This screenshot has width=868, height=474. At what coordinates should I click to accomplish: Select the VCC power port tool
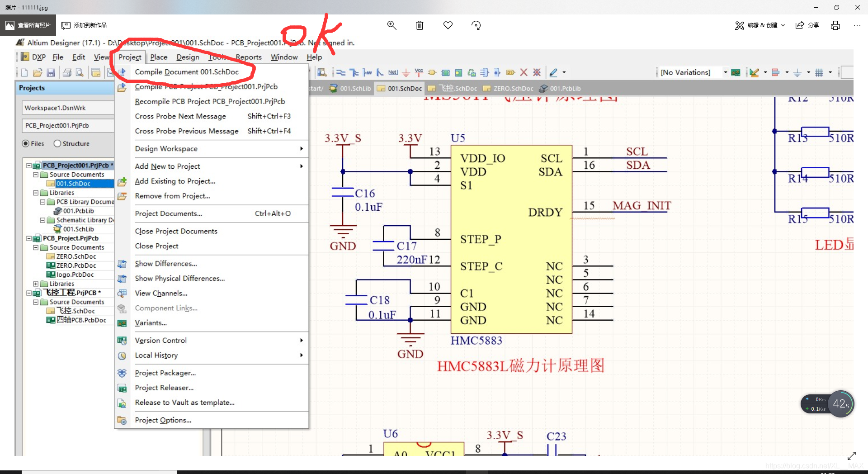point(419,72)
